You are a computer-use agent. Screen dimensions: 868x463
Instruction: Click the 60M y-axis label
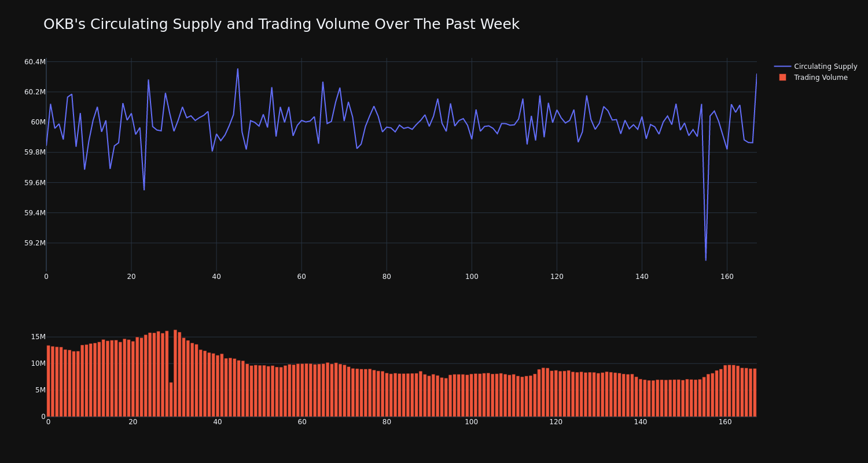click(38, 122)
